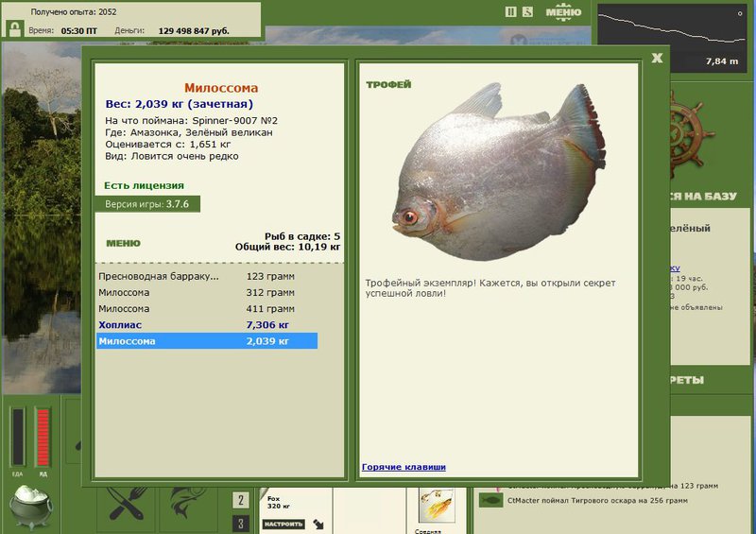Image resolution: width=756 pixels, height=534 pixels.
Task: Open the Горячие клавиши link
Action: click(404, 467)
